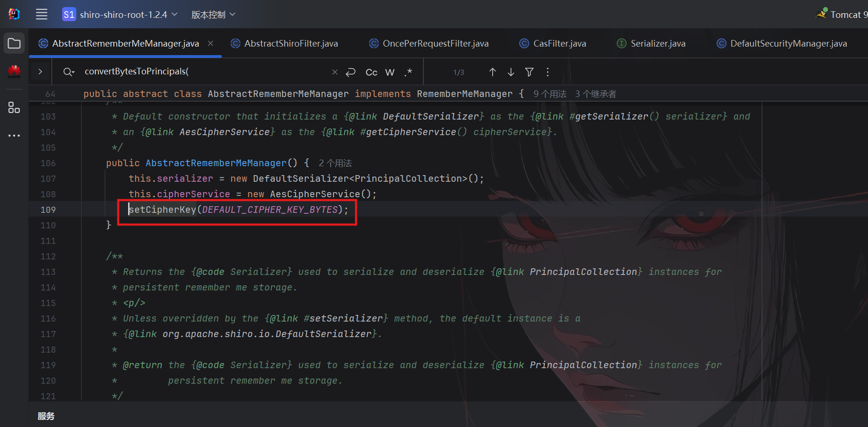Click AesCipherService() on line 108
Screen dimensions: 868x427
(321, 194)
